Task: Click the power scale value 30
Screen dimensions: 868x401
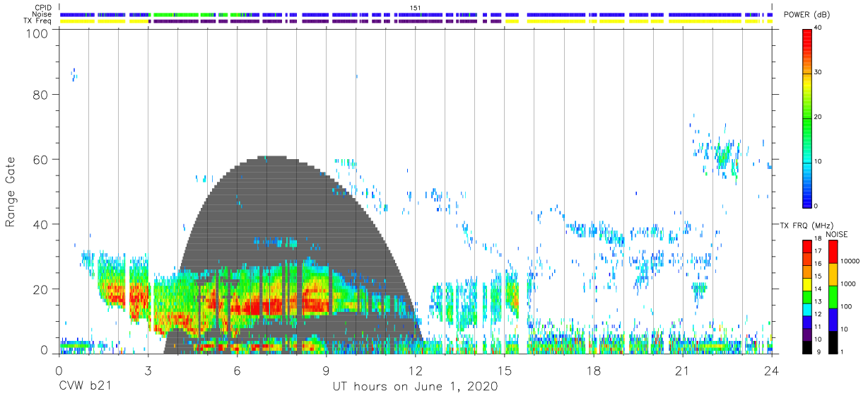Action: click(818, 73)
